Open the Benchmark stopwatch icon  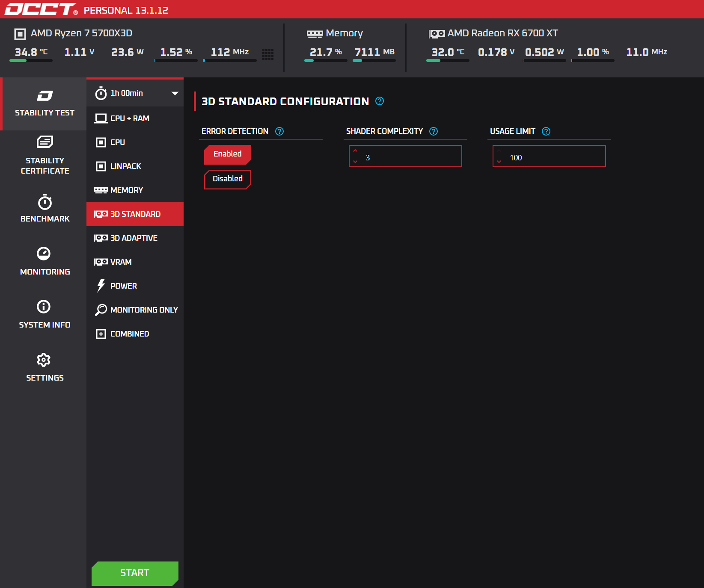click(x=45, y=202)
